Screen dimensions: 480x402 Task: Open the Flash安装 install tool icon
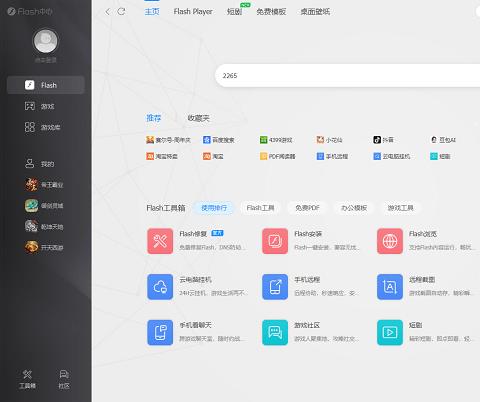point(275,241)
